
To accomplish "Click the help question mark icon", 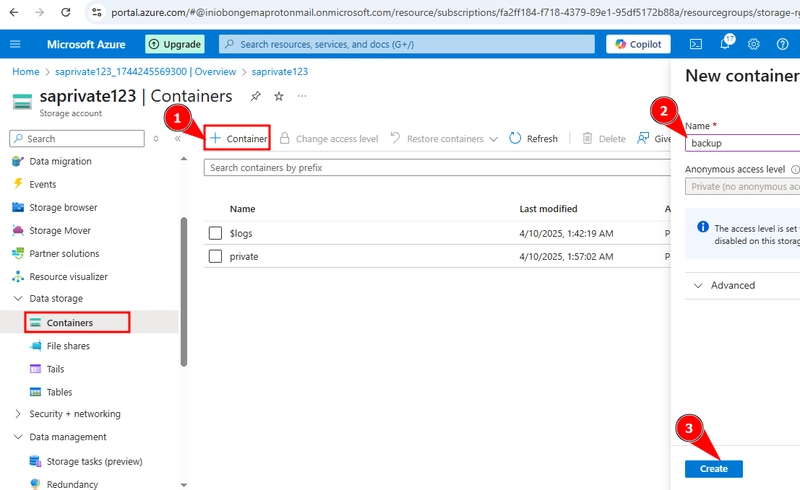I will pyautogui.click(x=782, y=44).
